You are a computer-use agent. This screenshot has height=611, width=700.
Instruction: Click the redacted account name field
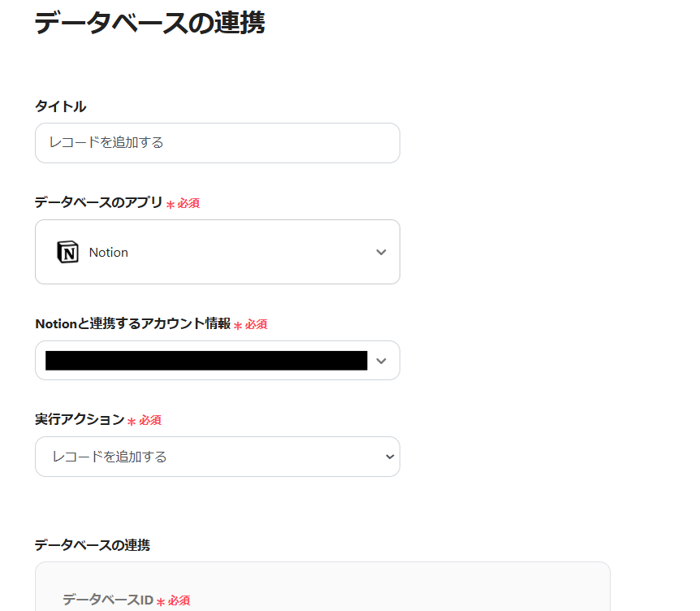(x=206, y=361)
